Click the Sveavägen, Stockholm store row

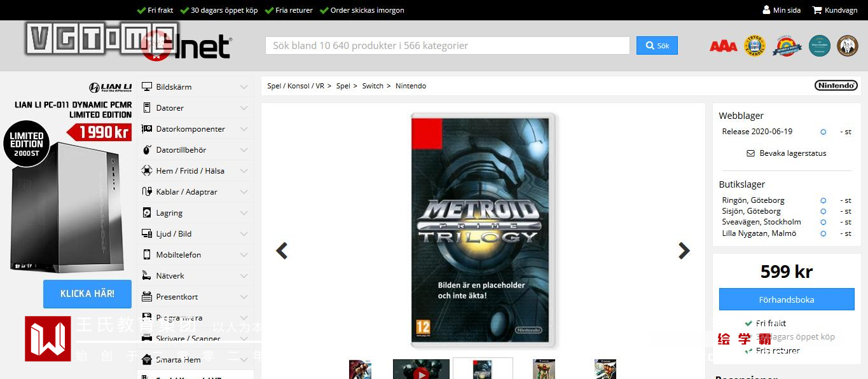(787, 222)
